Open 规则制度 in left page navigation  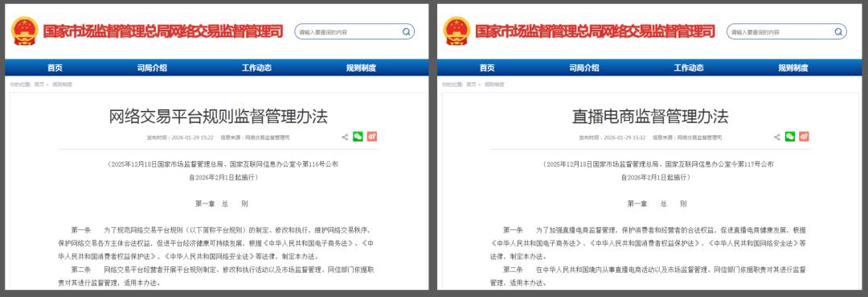point(362,68)
